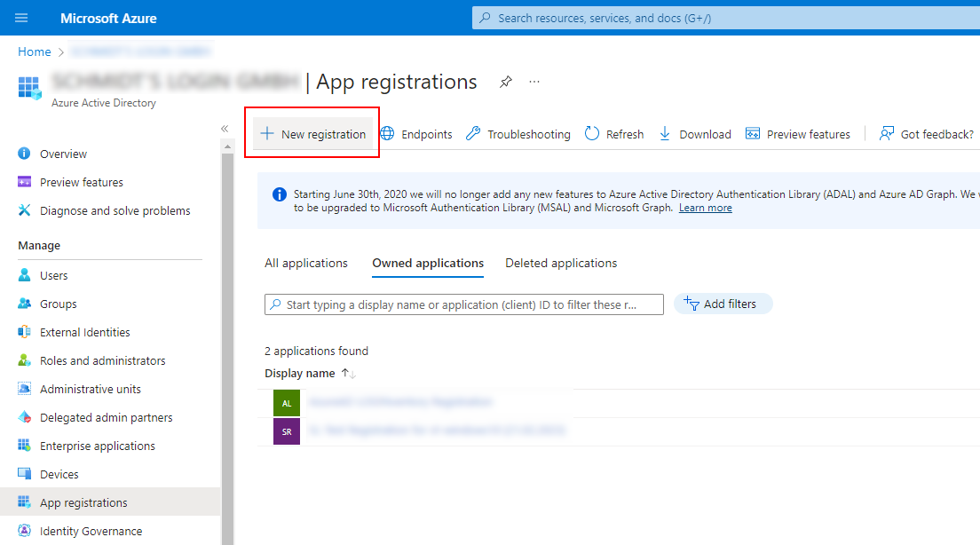The height and width of the screenshot is (545, 980).
Task: Download the app registrations list
Action: pos(695,134)
